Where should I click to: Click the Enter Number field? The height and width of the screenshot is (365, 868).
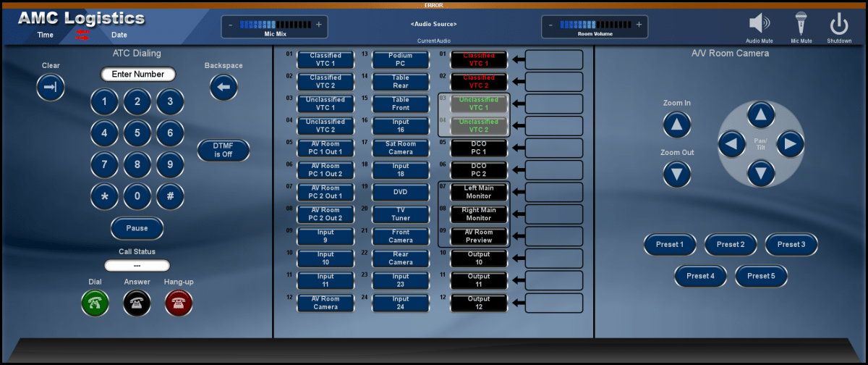(x=137, y=74)
